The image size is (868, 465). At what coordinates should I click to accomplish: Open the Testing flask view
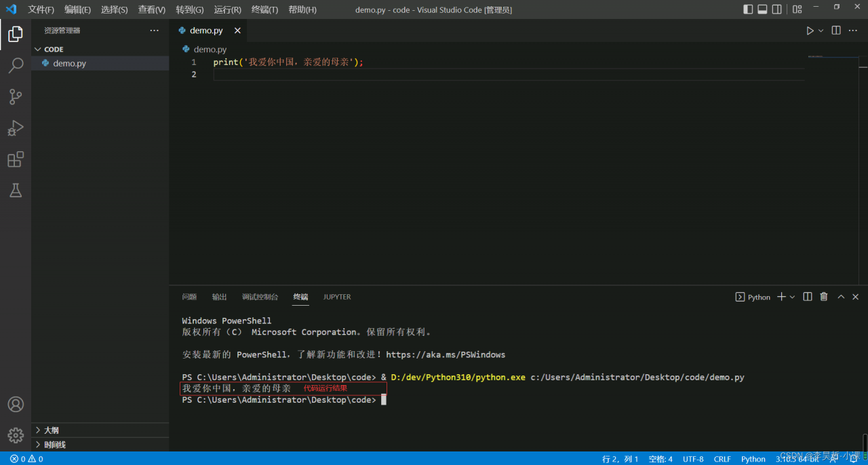[x=16, y=190]
